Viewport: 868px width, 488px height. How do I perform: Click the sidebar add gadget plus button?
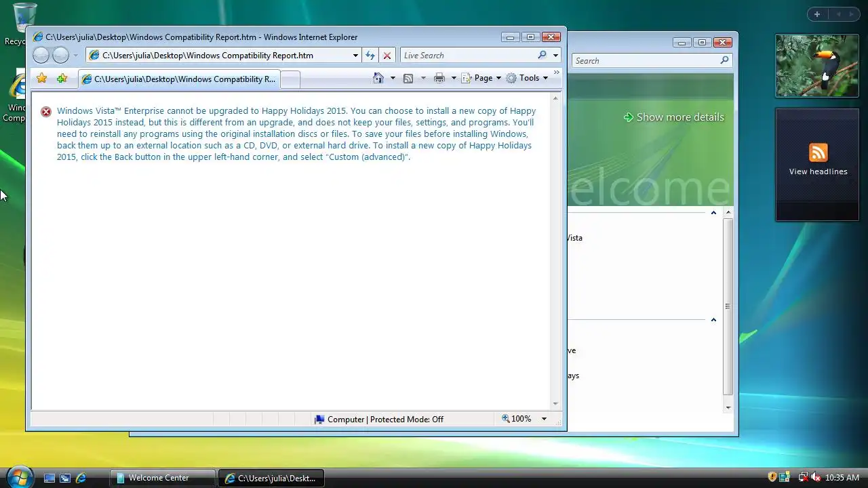tap(817, 14)
